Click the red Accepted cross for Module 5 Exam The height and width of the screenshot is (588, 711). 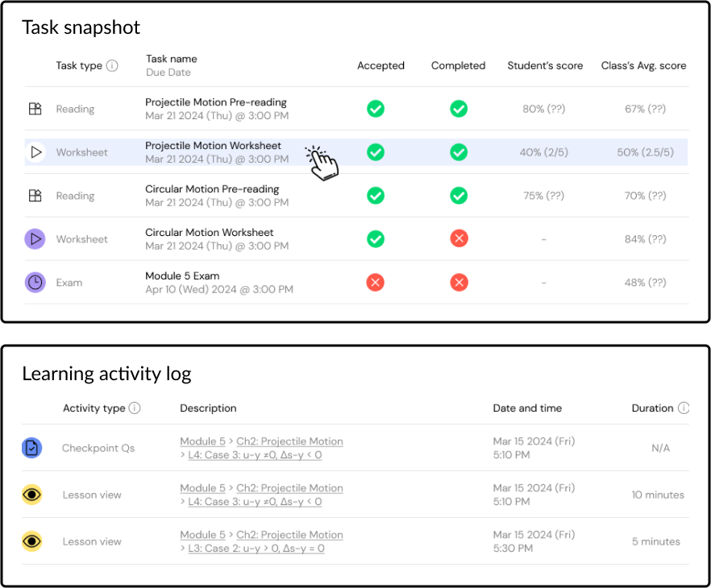pyautogui.click(x=376, y=283)
